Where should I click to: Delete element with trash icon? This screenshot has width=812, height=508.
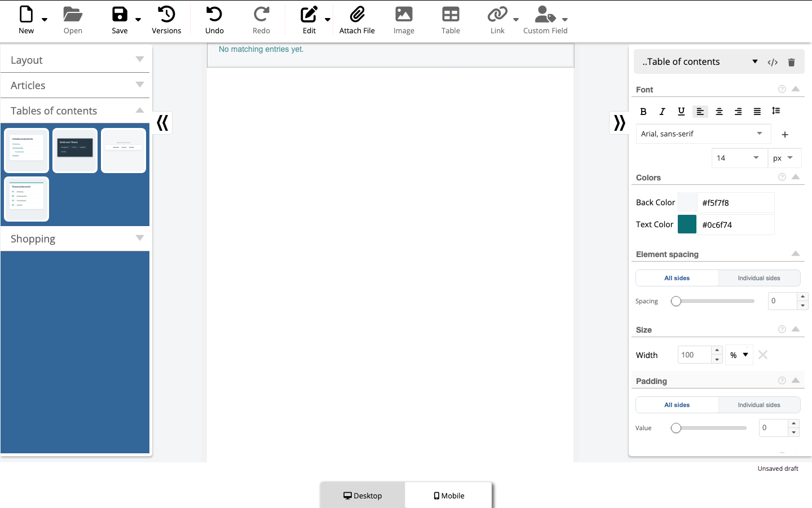pos(791,62)
